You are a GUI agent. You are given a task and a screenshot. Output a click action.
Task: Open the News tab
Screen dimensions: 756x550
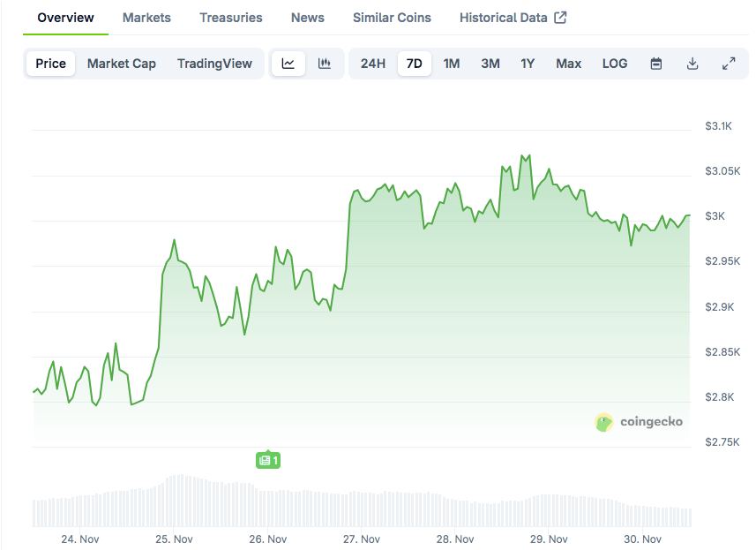pos(307,17)
